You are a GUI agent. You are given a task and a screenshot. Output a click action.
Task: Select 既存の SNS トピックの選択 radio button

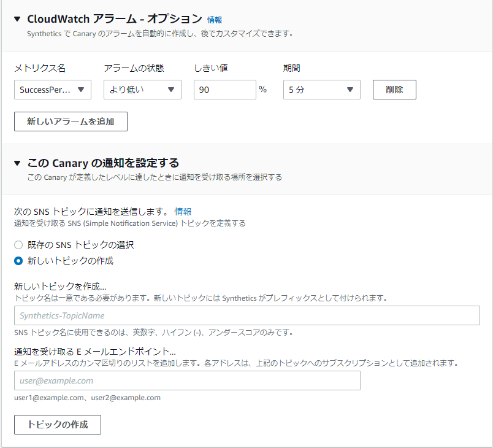(18, 245)
